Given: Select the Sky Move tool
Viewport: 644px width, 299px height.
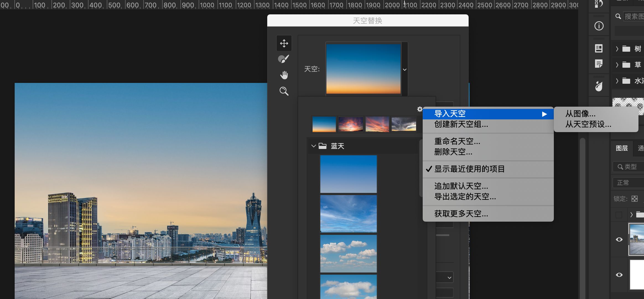Looking at the screenshot, I should [x=284, y=43].
